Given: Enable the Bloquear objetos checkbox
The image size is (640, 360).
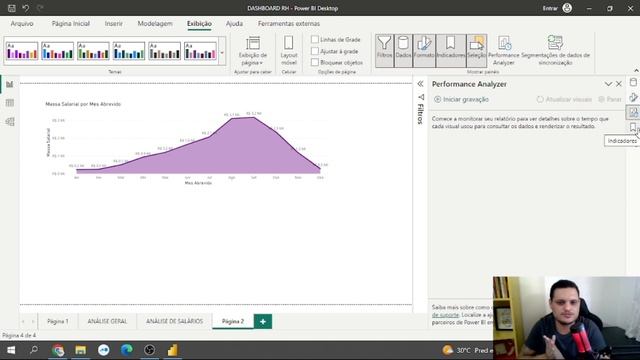Looking at the screenshot, I should point(315,62).
